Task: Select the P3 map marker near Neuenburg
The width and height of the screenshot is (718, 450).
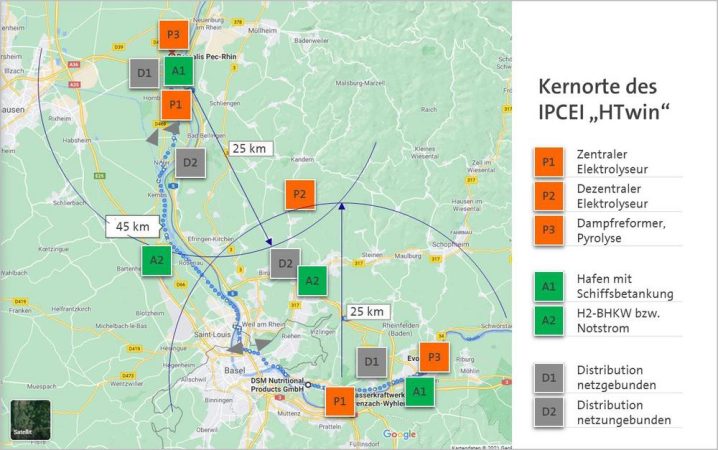Action: coord(174,35)
